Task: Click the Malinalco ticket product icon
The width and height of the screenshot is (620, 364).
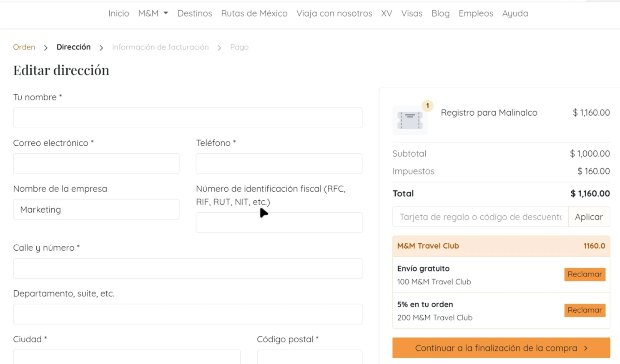Action: pyautogui.click(x=410, y=121)
